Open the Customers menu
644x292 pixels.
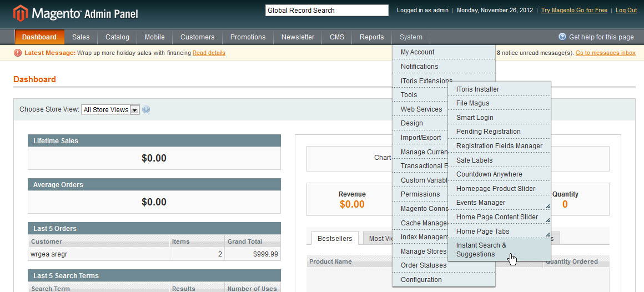[x=198, y=37]
